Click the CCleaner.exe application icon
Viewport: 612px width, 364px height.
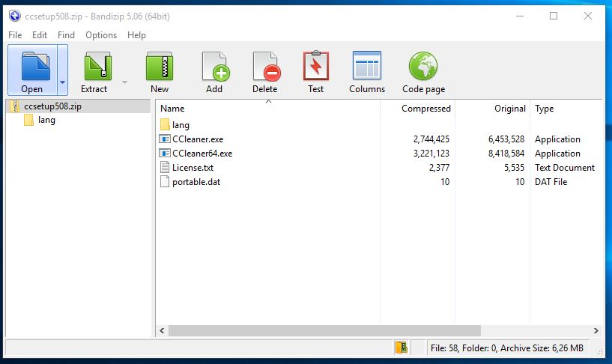click(x=165, y=139)
